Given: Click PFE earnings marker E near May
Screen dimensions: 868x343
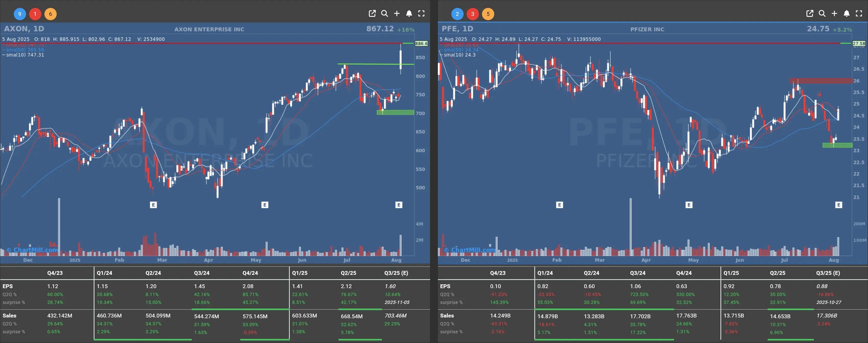Looking at the screenshot, I should click(x=689, y=205).
